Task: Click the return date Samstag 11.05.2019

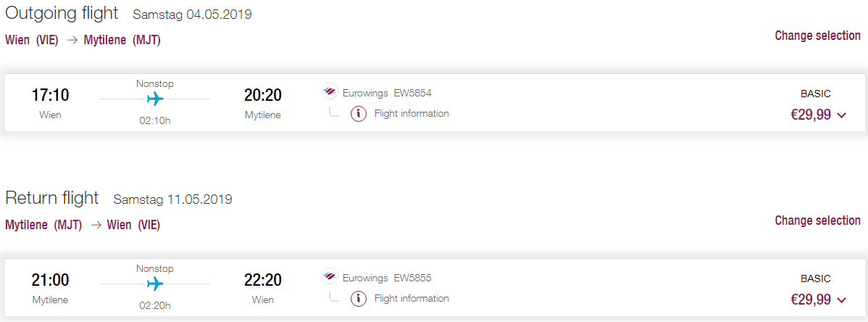Action: [x=172, y=199]
